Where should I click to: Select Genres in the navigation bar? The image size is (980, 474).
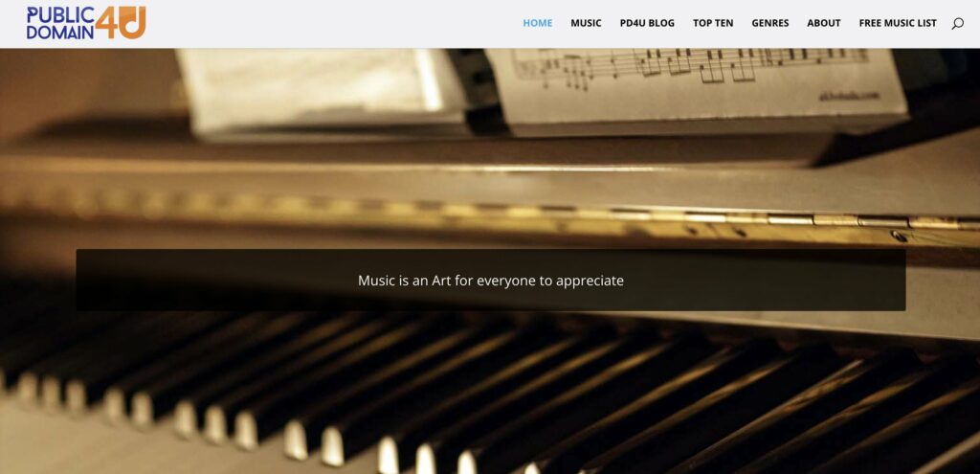pos(770,23)
